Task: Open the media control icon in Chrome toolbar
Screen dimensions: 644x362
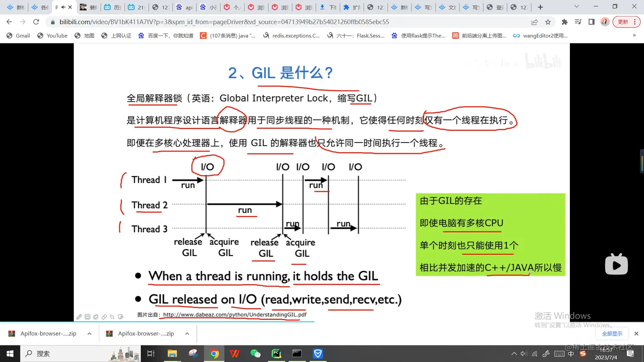Action: pos(578,22)
